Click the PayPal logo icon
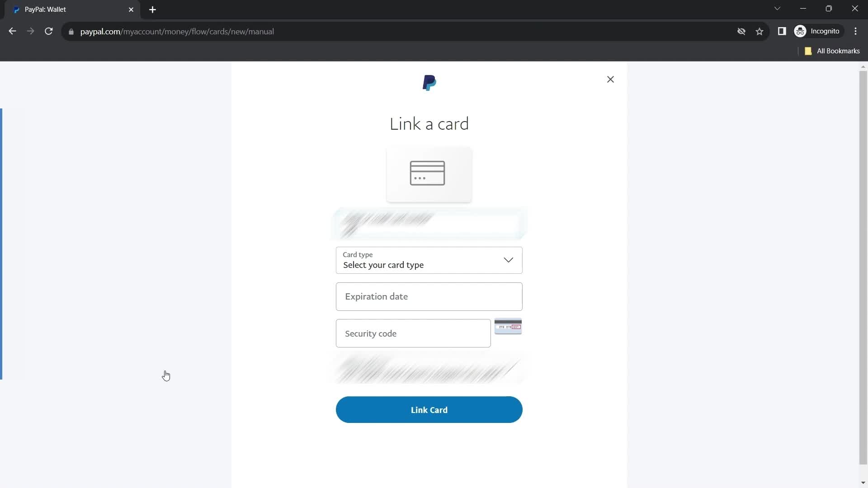 [x=429, y=83]
